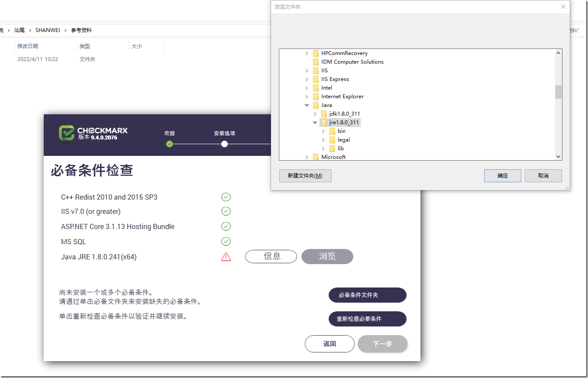Expand the IIS folder node
Viewport: 588px width, 378px height.
(307, 71)
